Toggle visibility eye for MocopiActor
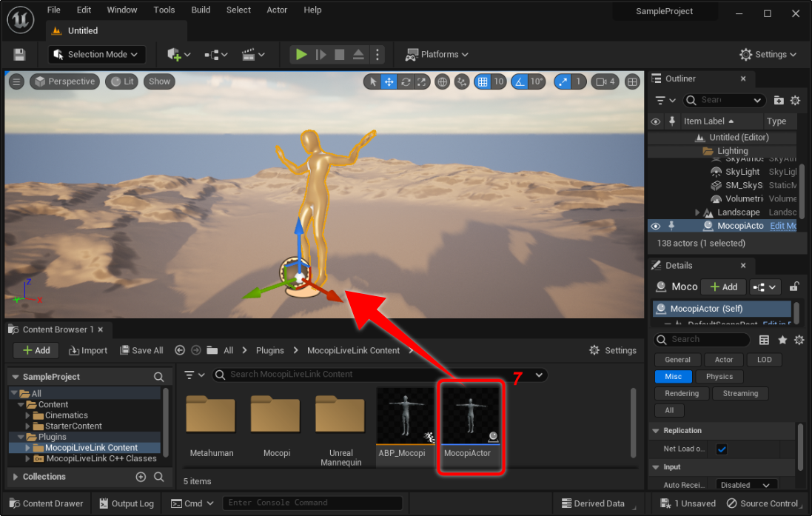 pyautogui.click(x=655, y=226)
